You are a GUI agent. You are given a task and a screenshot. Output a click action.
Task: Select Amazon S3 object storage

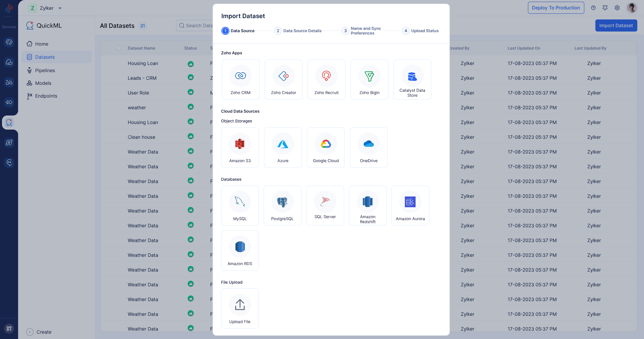pyautogui.click(x=240, y=148)
